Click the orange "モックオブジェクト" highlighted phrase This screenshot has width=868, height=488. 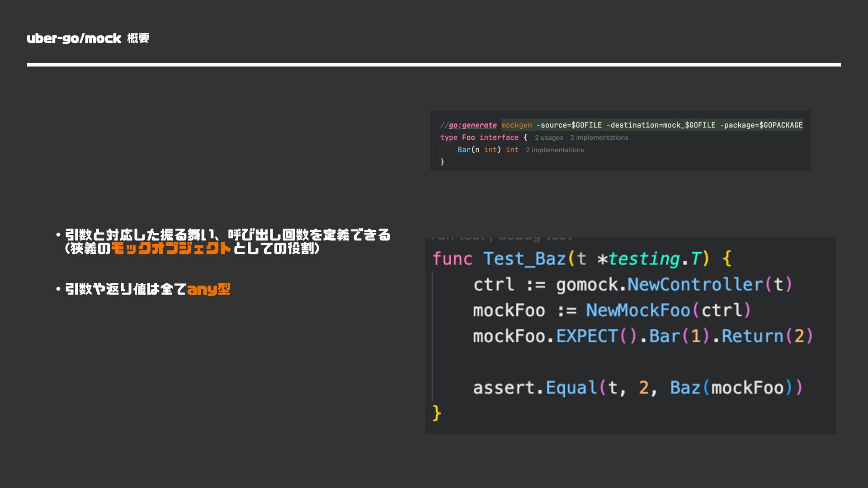(x=171, y=249)
